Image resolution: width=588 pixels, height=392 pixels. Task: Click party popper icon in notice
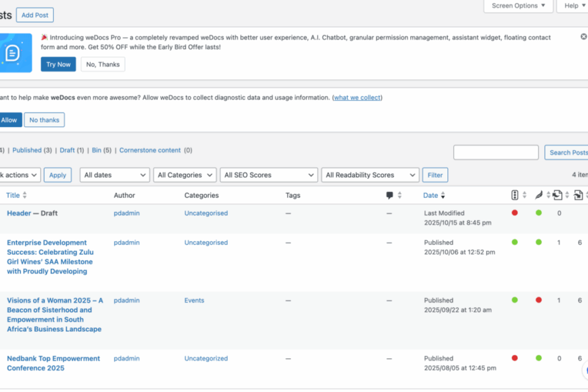tap(44, 37)
